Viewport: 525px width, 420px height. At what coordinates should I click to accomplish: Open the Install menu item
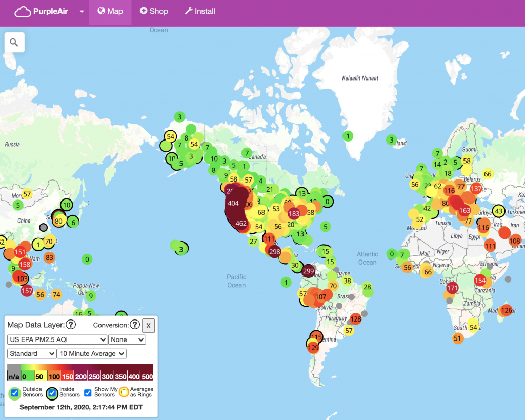pos(200,11)
